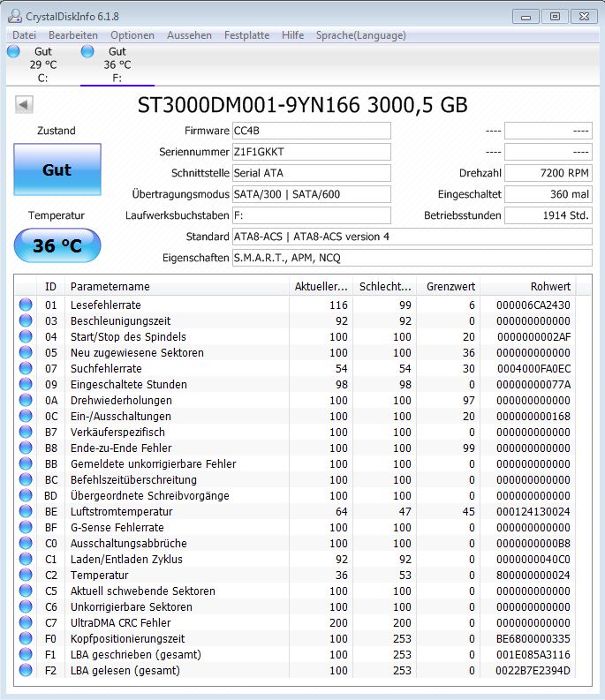Click the Betriebsstunden value 1914 Std.
This screenshot has height=700, width=605.
click(548, 215)
